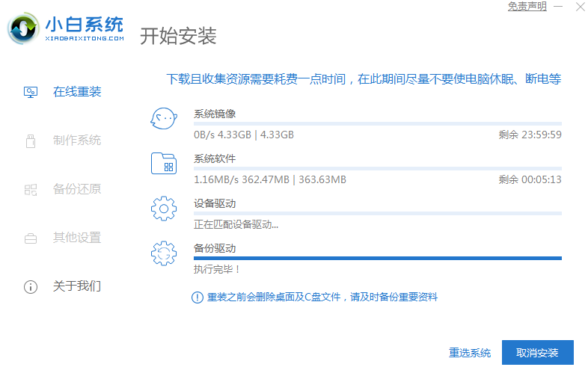The height and width of the screenshot is (370, 588).
Task: Click the 其他设置 toolbox icon
Action: click(x=31, y=238)
